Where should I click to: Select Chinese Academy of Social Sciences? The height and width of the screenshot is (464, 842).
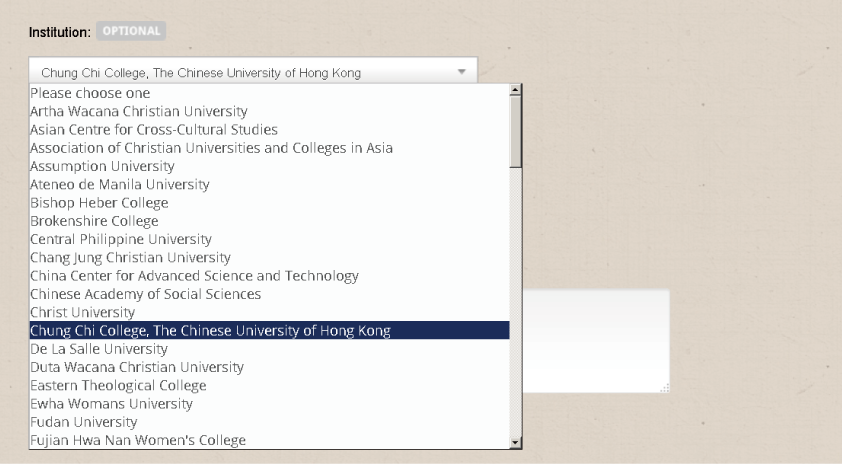point(269,294)
